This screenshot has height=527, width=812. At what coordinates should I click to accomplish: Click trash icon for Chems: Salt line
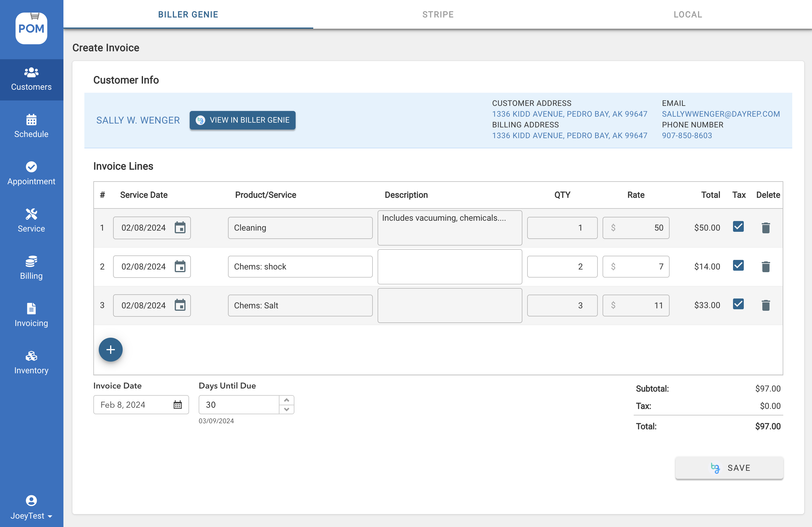point(766,305)
